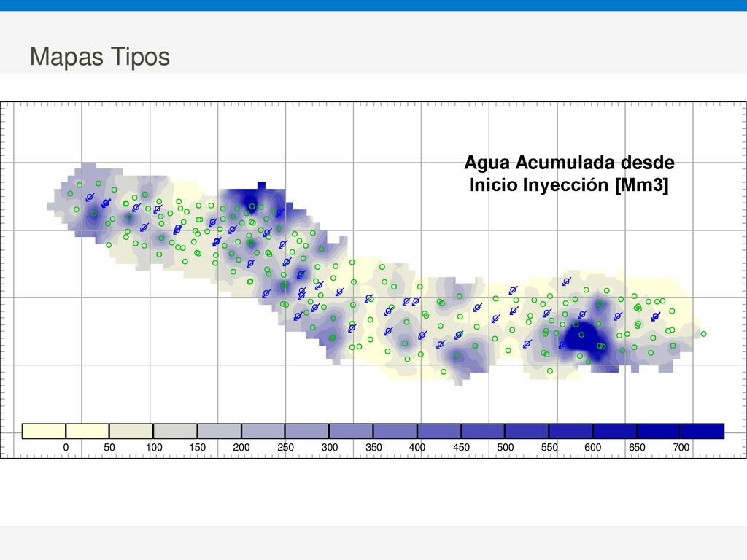This screenshot has width=747, height=560.
Task: Click the colorbar label "450"
Action: (461, 447)
